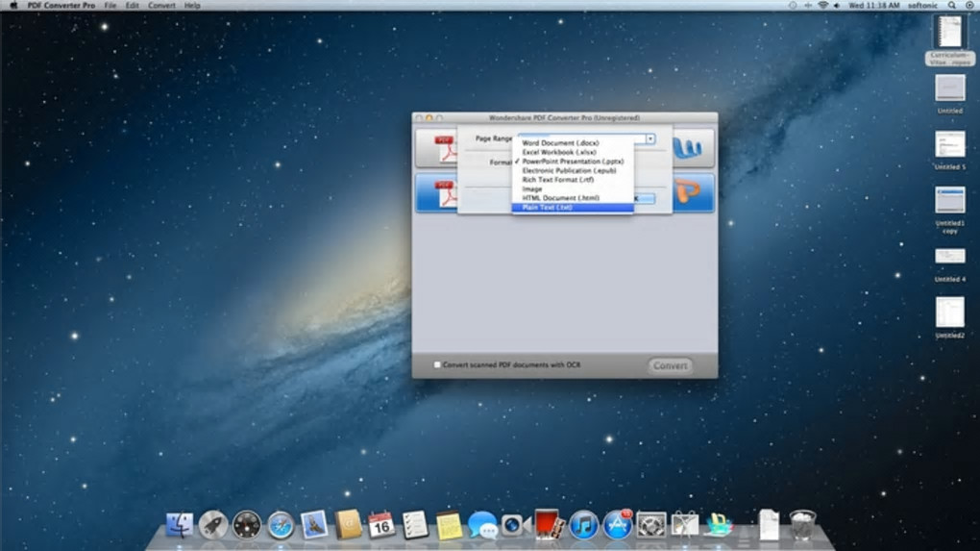Screen dimensions: 980x551
Task: Open FaceTime camera icon in Dock
Action: point(516,525)
